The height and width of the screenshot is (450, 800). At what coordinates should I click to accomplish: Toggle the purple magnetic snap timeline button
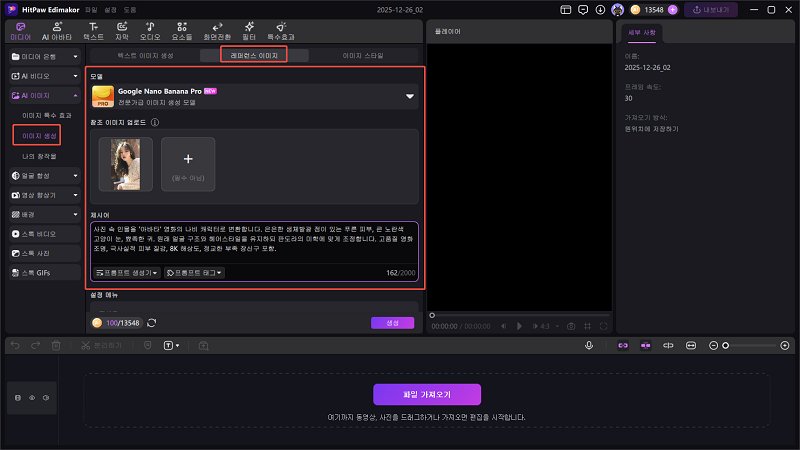coord(645,345)
